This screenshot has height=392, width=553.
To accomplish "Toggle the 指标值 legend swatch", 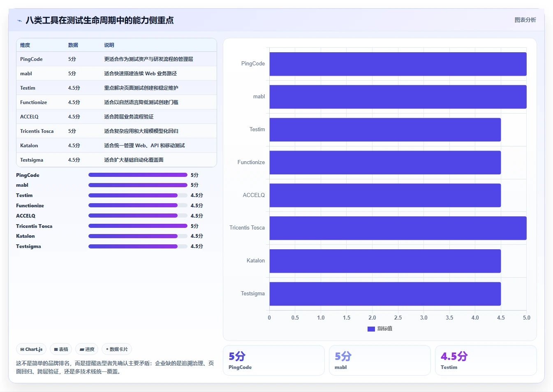I will [x=371, y=329].
